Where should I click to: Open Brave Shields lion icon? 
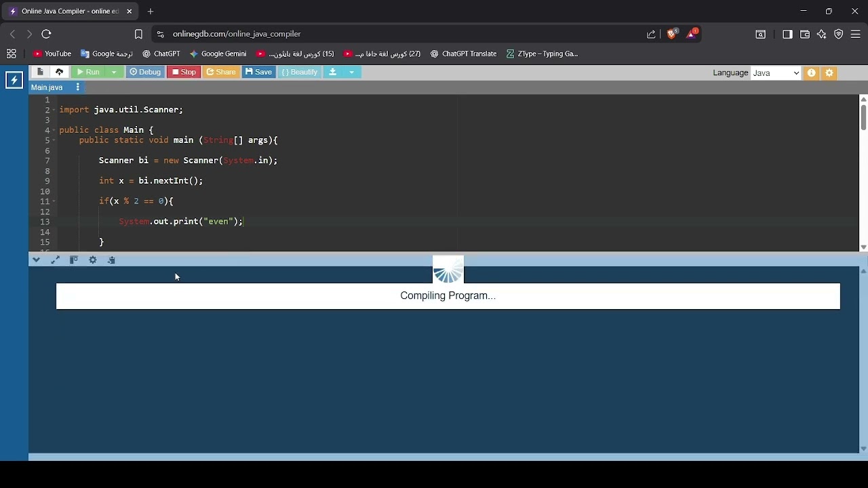tap(672, 34)
